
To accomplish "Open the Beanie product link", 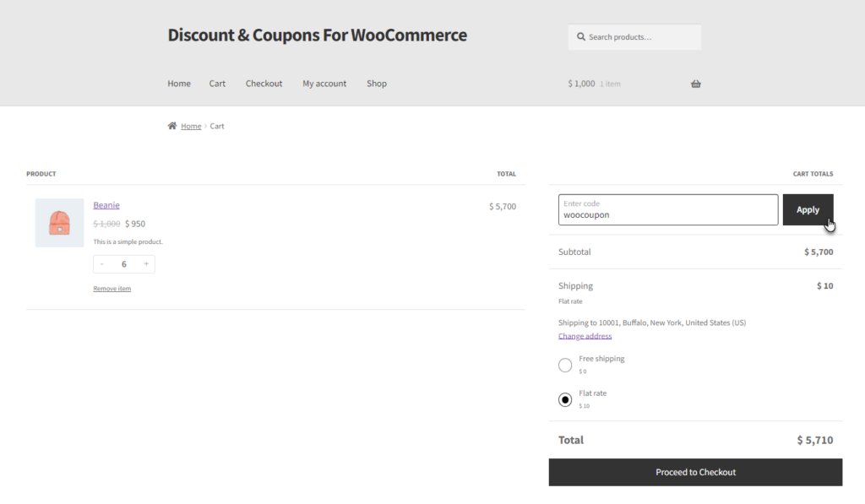I will pyautogui.click(x=106, y=205).
